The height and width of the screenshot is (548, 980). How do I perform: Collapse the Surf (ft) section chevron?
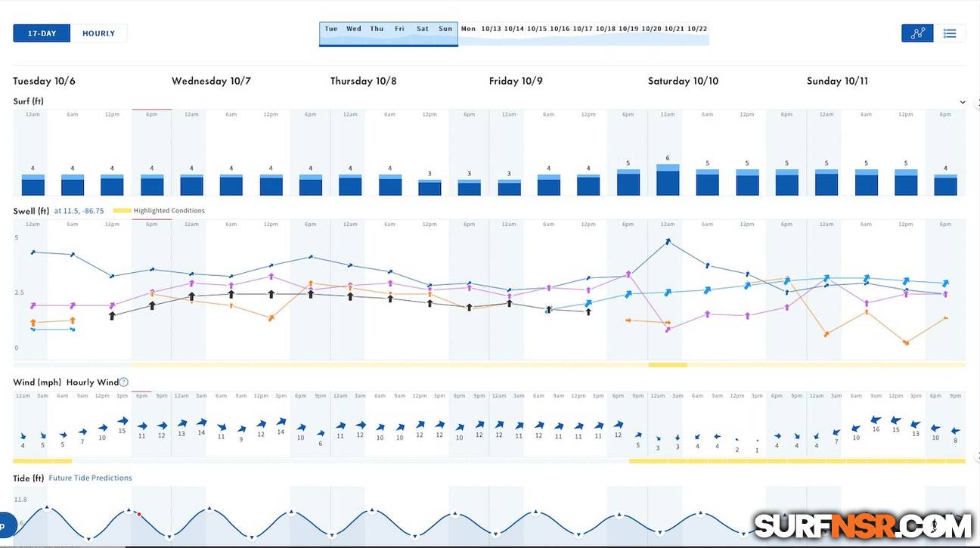[x=963, y=102]
